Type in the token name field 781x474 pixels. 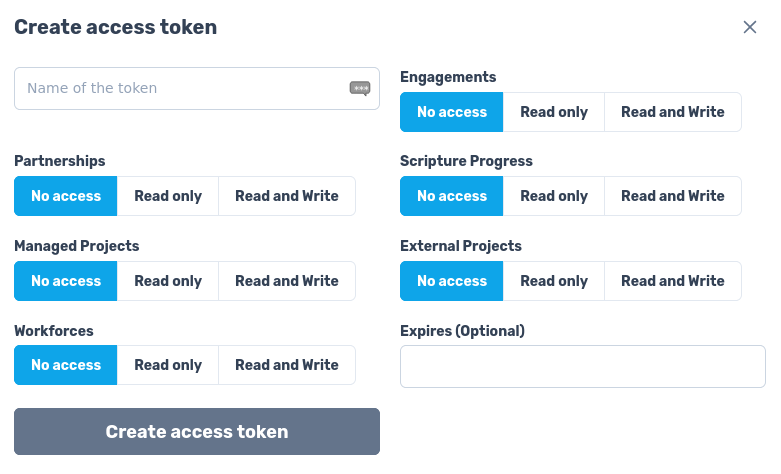coord(180,88)
